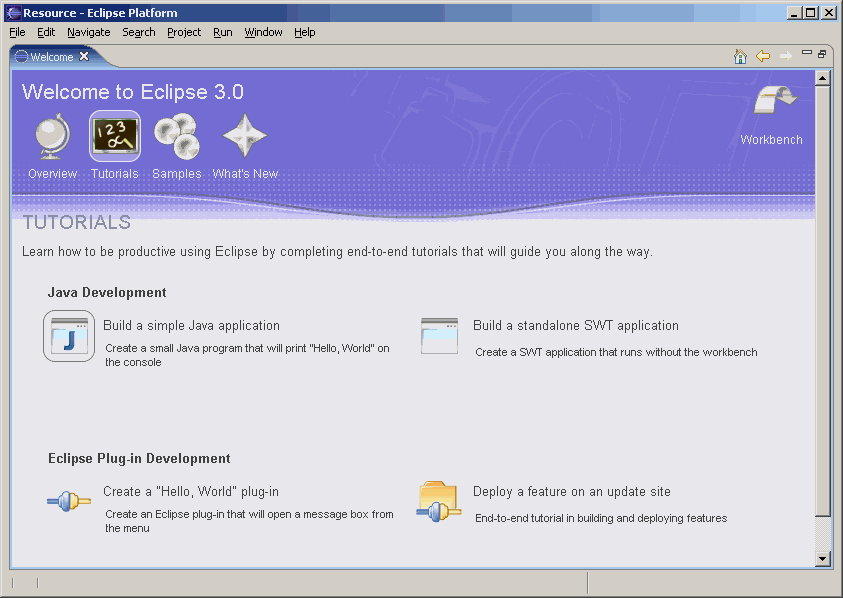Go to Workbench via arrow icon
The height and width of the screenshot is (598, 843).
775,100
